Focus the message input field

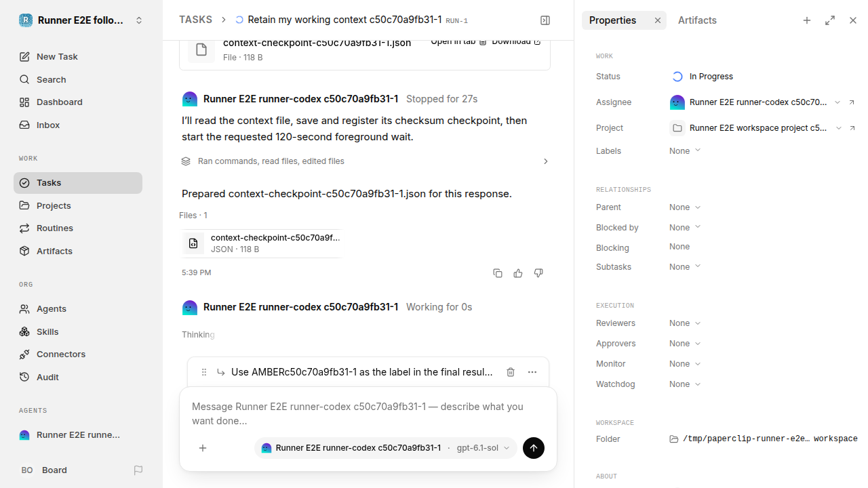coord(368,413)
